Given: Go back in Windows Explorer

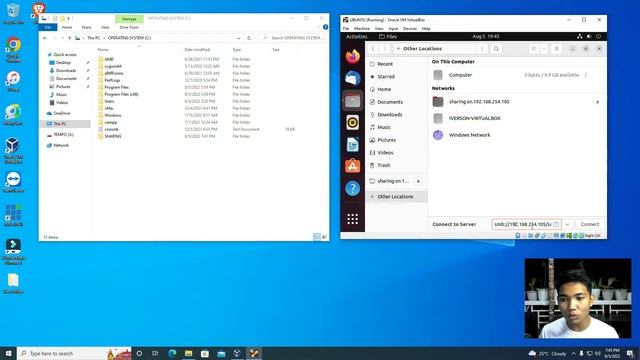Looking at the screenshot, I should pos(45,38).
